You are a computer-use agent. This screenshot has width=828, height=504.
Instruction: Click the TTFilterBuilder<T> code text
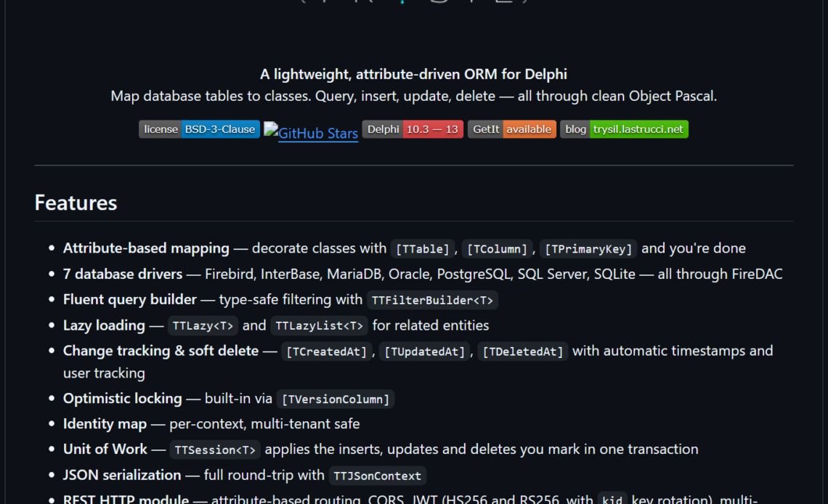(432, 300)
